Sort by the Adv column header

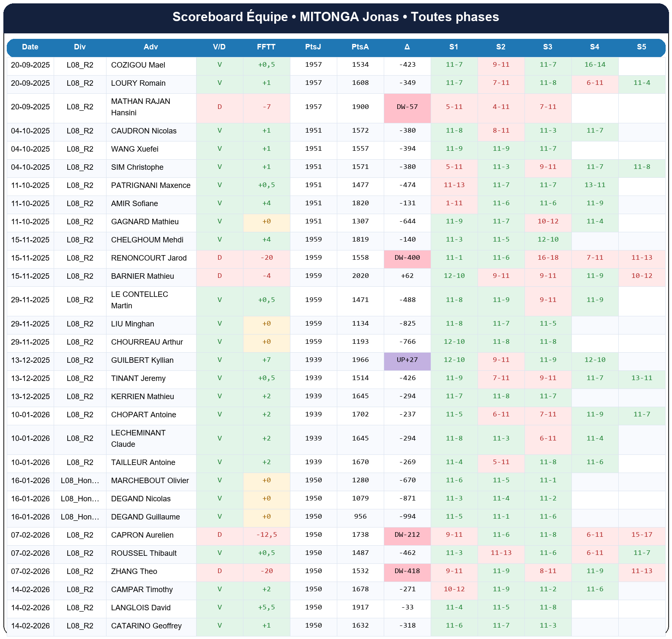150,47
